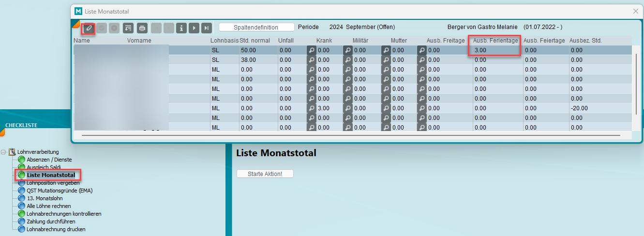The height and width of the screenshot is (236, 644).
Task: Click the blue status dot for 13. Monatslohn
Action: (x=21, y=198)
